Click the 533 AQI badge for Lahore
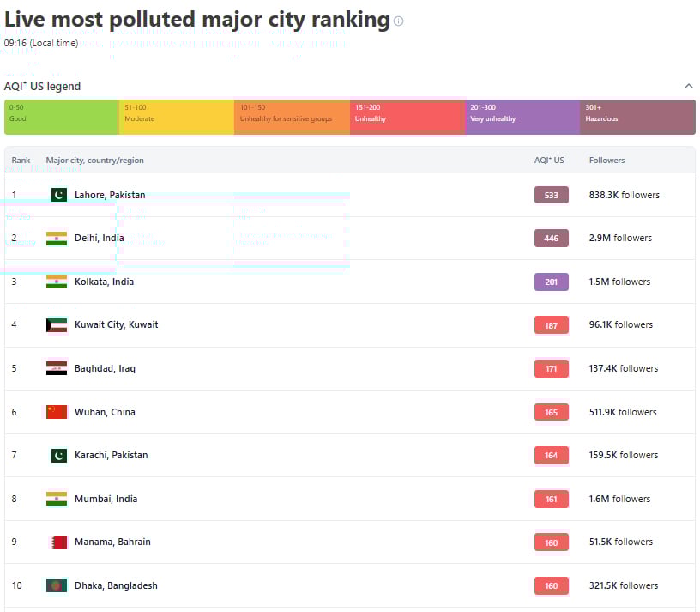The height and width of the screenshot is (612, 700). pos(551,195)
